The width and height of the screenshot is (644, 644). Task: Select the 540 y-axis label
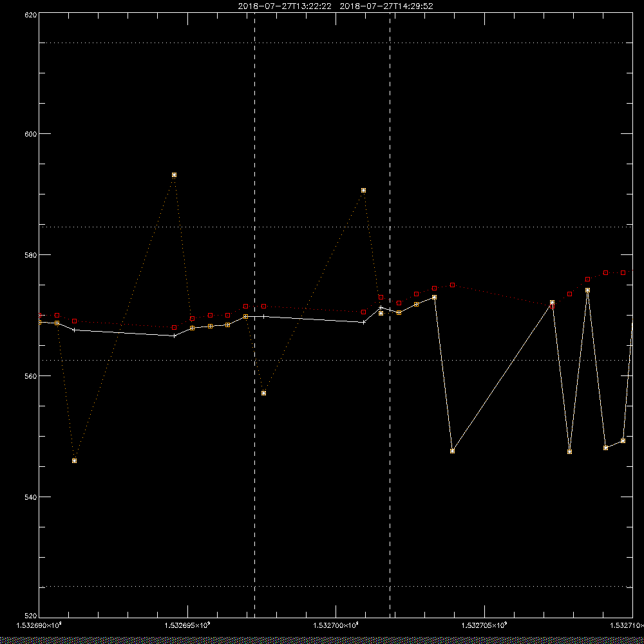[x=31, y=497]
